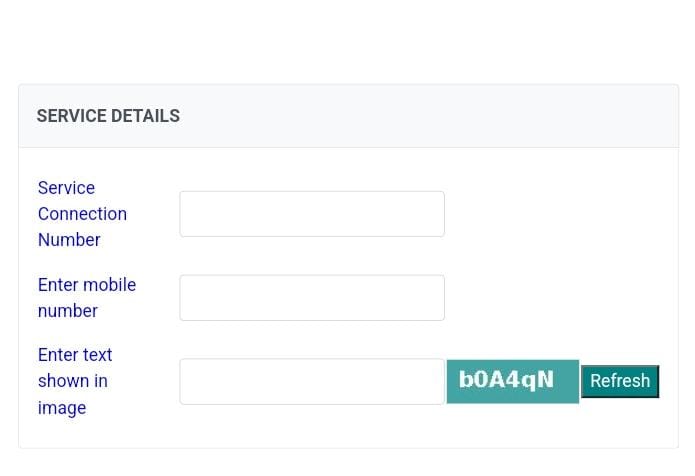Click the words shown in of captcha label

(73, 381)
